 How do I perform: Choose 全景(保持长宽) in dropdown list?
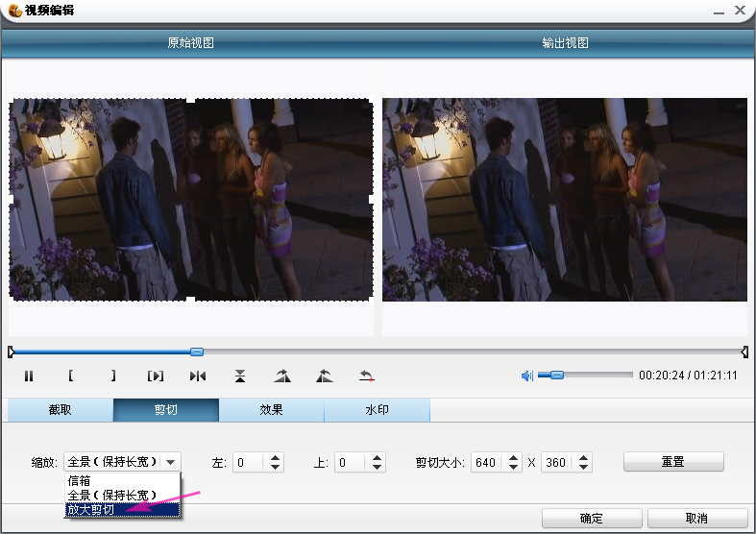(122, 495)
